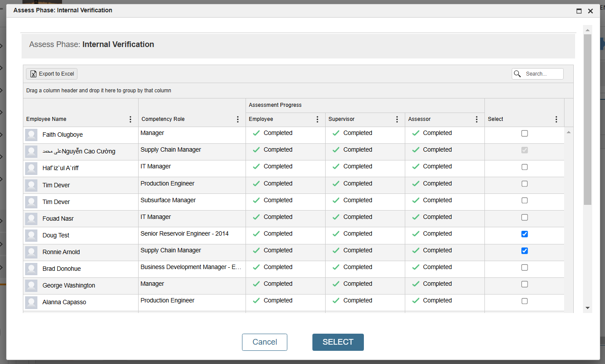Screen dimensions: 605x364
Task: Uncheck the box for Doug Test
Action: coord(524,234)
